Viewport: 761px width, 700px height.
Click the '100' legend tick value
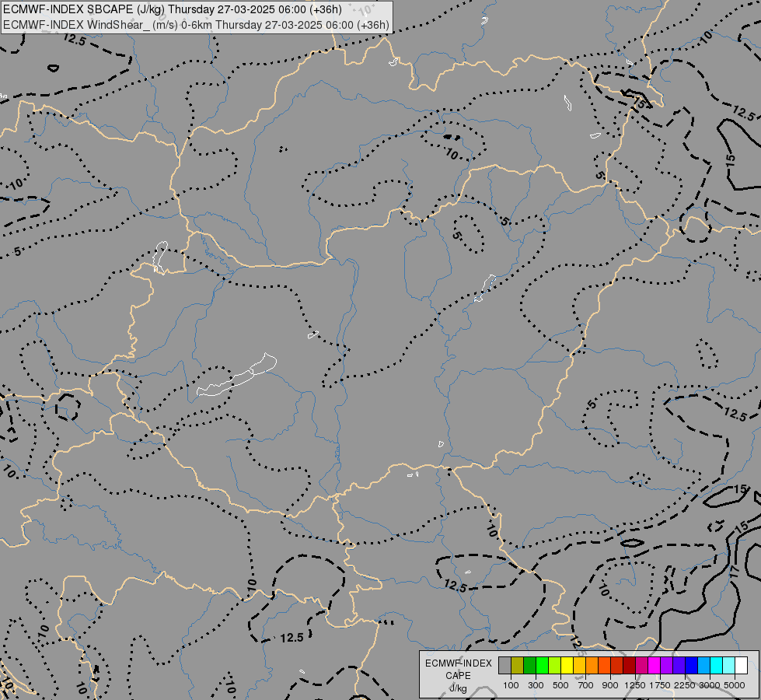(x=511, y=685)
